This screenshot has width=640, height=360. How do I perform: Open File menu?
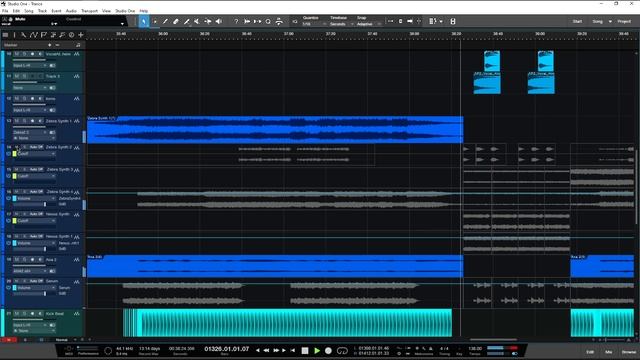coord(5,11)
